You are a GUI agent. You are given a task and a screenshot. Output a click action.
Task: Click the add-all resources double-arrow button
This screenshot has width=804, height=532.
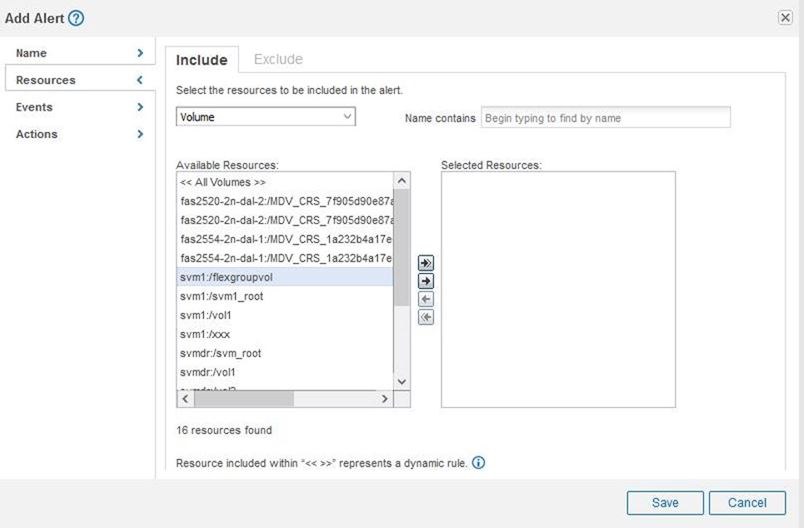[426, 263]
